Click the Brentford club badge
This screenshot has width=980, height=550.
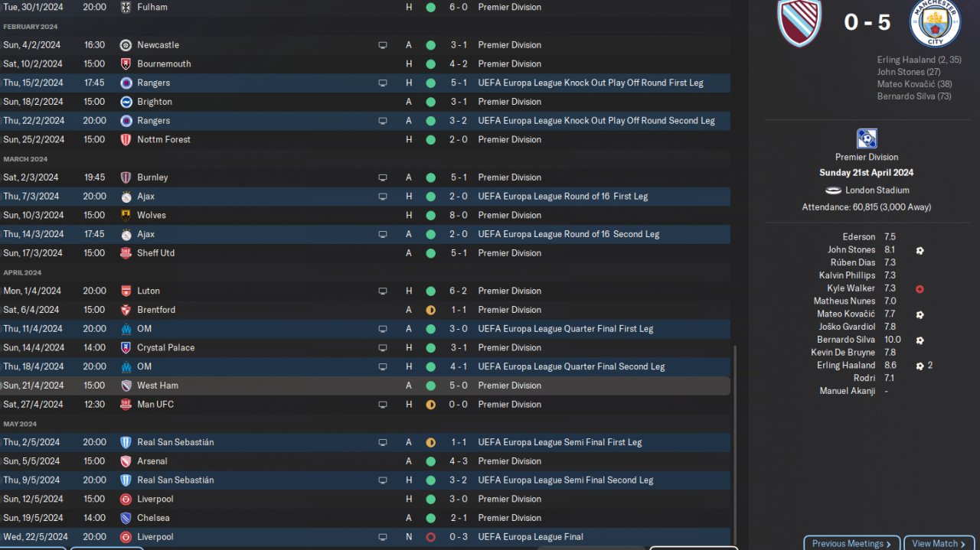click(x=126, y=310)
